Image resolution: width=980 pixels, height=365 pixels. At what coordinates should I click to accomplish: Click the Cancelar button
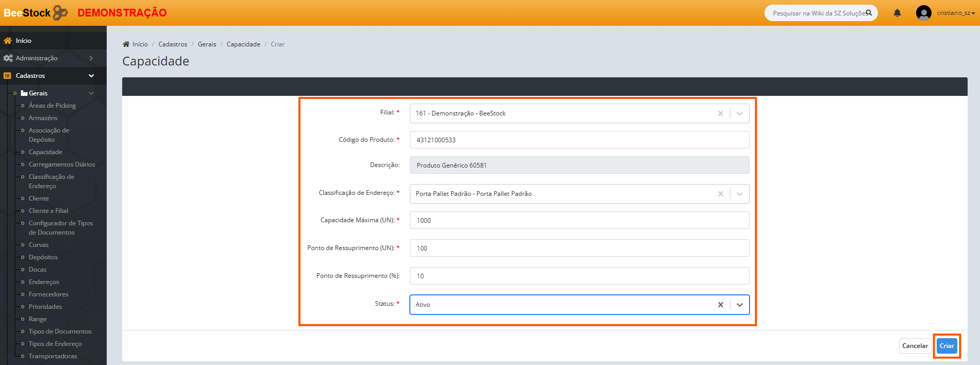[x=915, y=346]
